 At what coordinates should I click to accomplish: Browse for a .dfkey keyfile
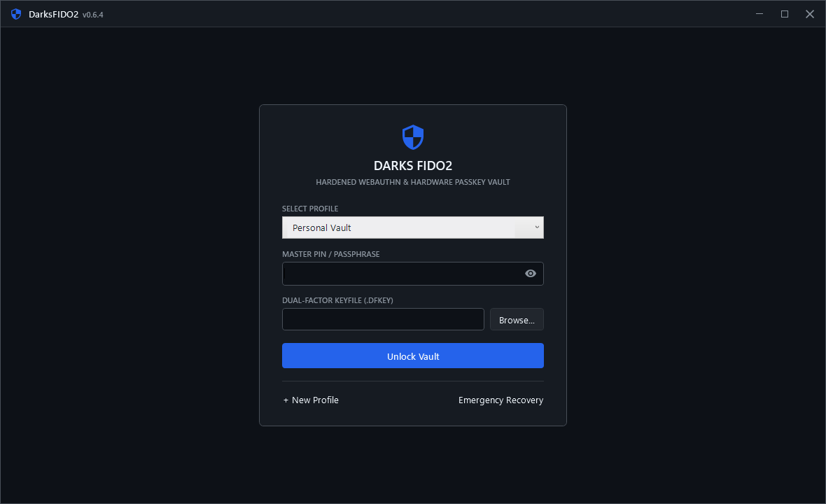517,320
